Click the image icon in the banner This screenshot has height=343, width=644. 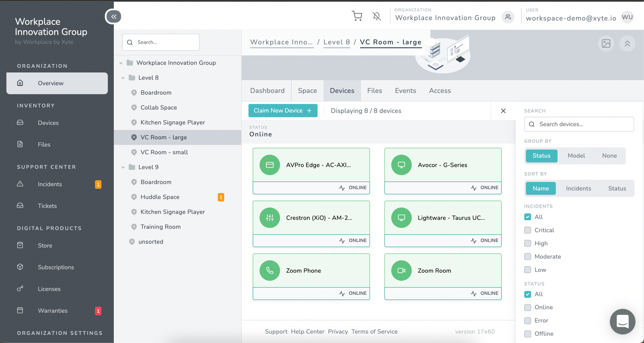(606, 44)
